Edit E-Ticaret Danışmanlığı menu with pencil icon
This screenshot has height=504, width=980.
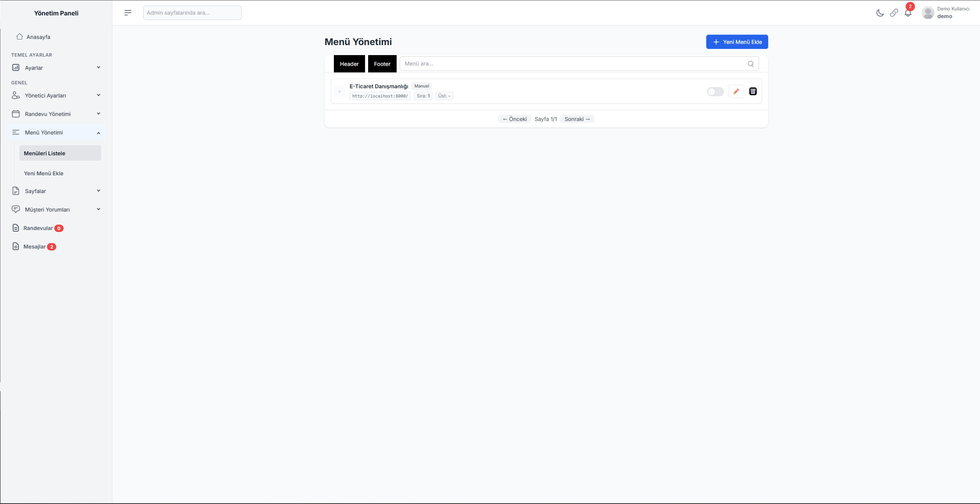click(736, 91)
